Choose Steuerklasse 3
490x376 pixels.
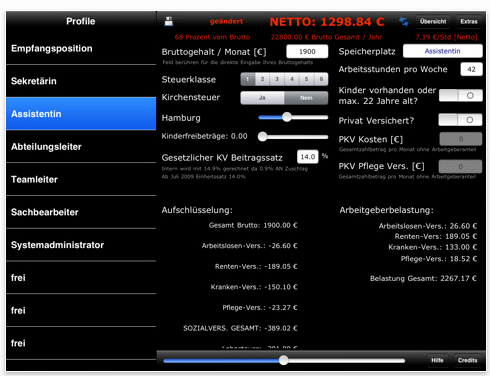click(x=277, y=79)
